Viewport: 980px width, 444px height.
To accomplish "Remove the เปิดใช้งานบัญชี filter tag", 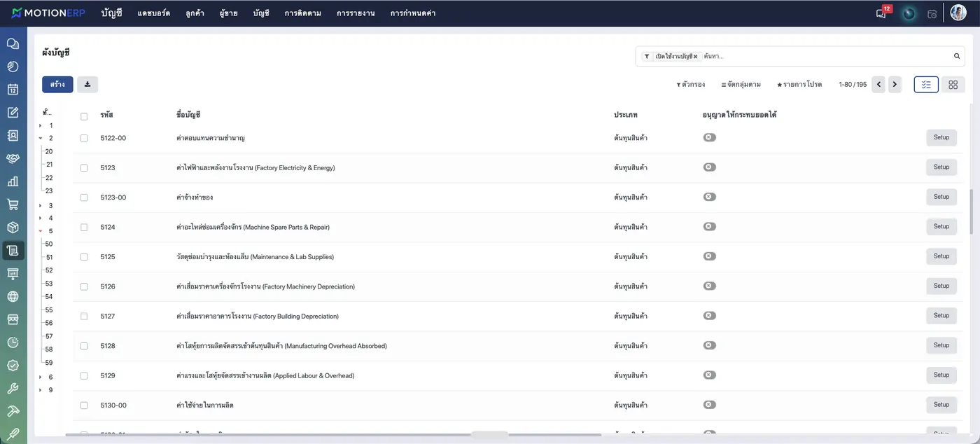I will point(695,57).
